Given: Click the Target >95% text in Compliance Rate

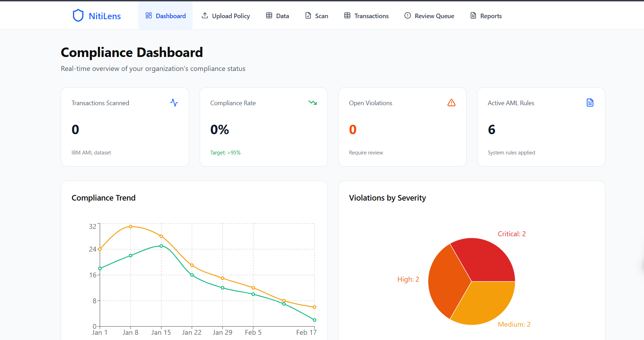Looking at the screenshot, I should (x=225, y=153).
